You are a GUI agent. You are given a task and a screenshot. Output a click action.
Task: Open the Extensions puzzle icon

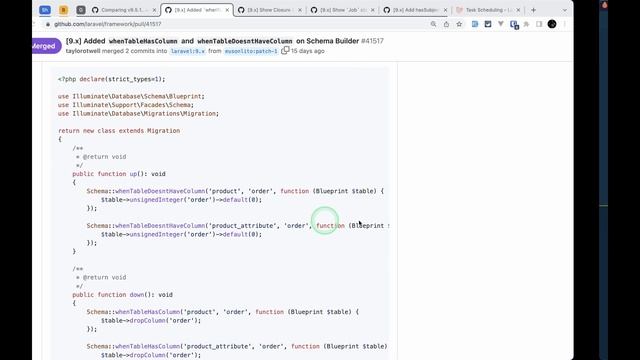pyautogui.click(x=527, y=24)
